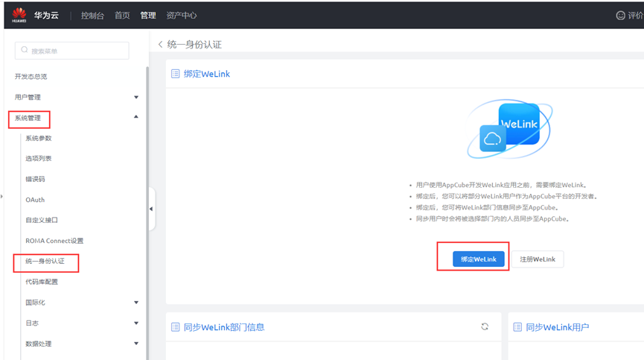Click the 日志 sidebar item
Screen dimensions: 644x360
[x=32, y=323]
